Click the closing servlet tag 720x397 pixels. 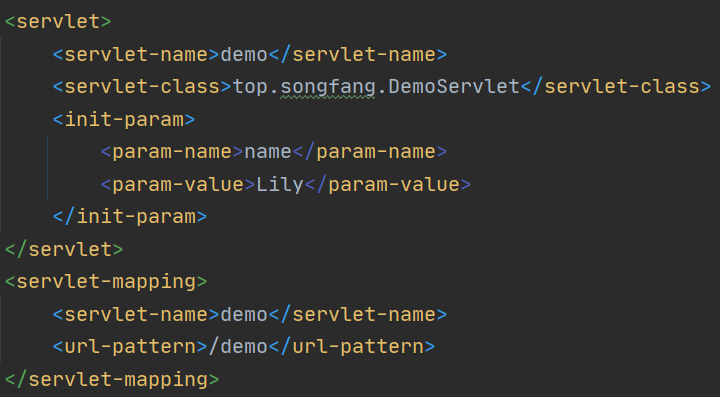pyautogui.click(x=64, y=249)
